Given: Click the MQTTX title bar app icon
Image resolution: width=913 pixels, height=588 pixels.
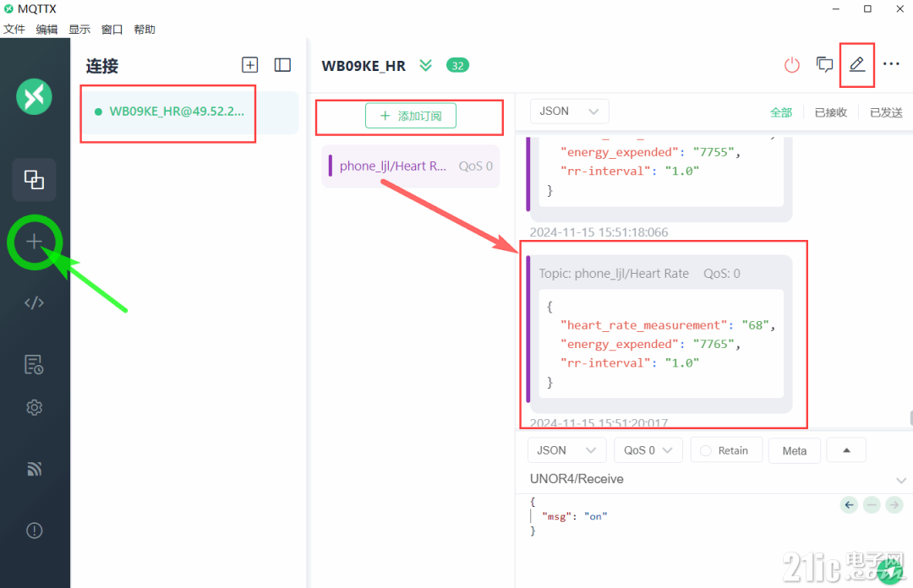Looking at the screenshot, I should tap(8, 8).
